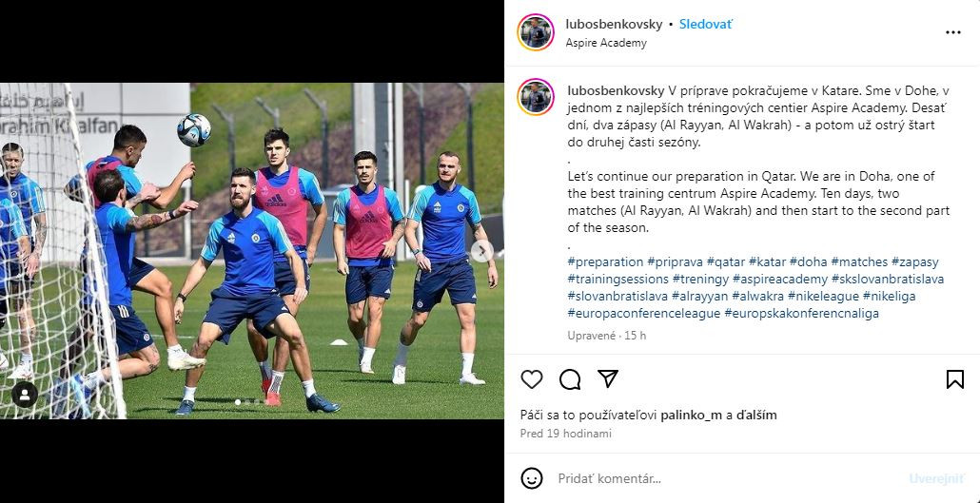Viewport: 980px width, 503px height.
Task: Click the Pridať komentár input field
Action: click(x=725, y=479)
